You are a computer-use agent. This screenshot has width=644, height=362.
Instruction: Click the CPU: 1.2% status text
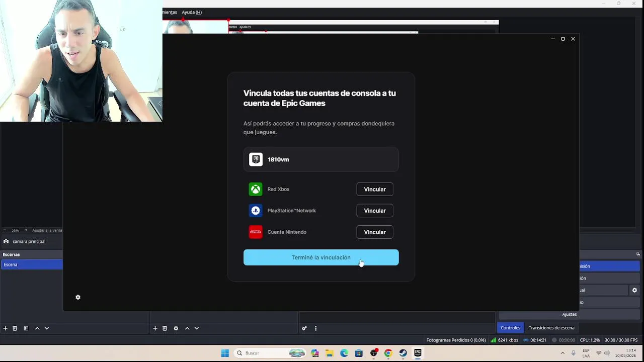pyautogui.click(x=590, y=340)
